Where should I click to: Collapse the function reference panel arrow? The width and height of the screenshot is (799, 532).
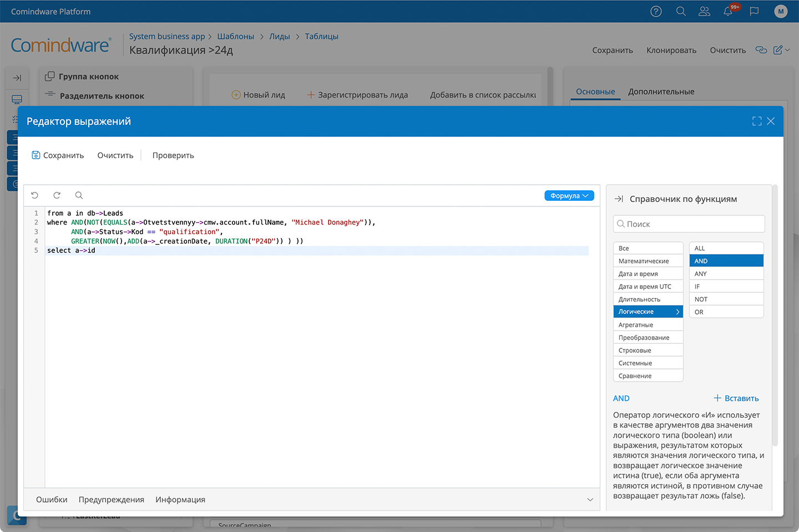(x=619, y=199)
